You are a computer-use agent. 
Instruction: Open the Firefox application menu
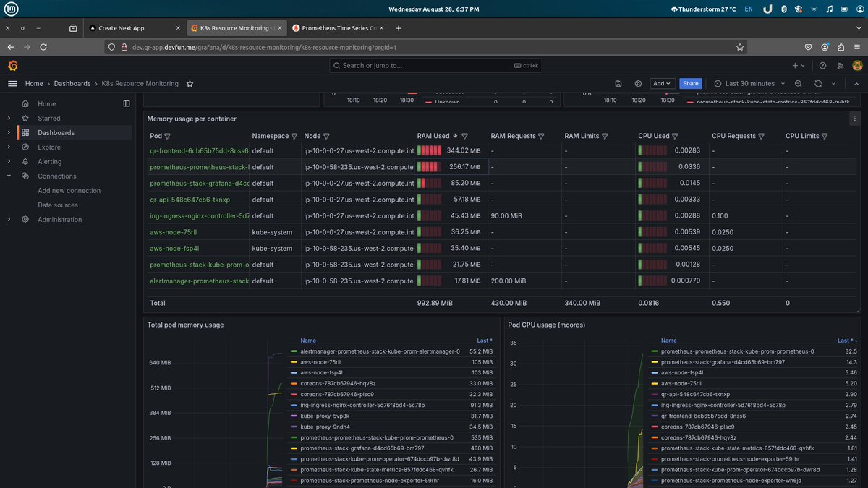[x=856, y=47]
